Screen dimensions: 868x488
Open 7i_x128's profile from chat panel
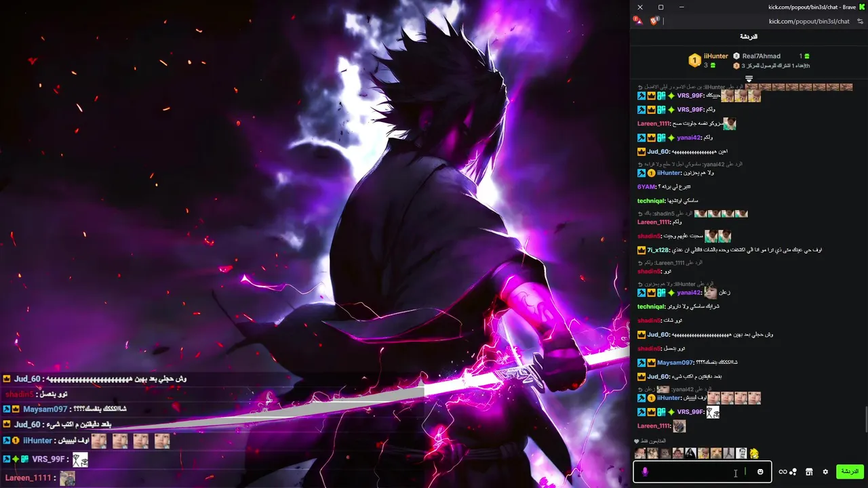658,250
